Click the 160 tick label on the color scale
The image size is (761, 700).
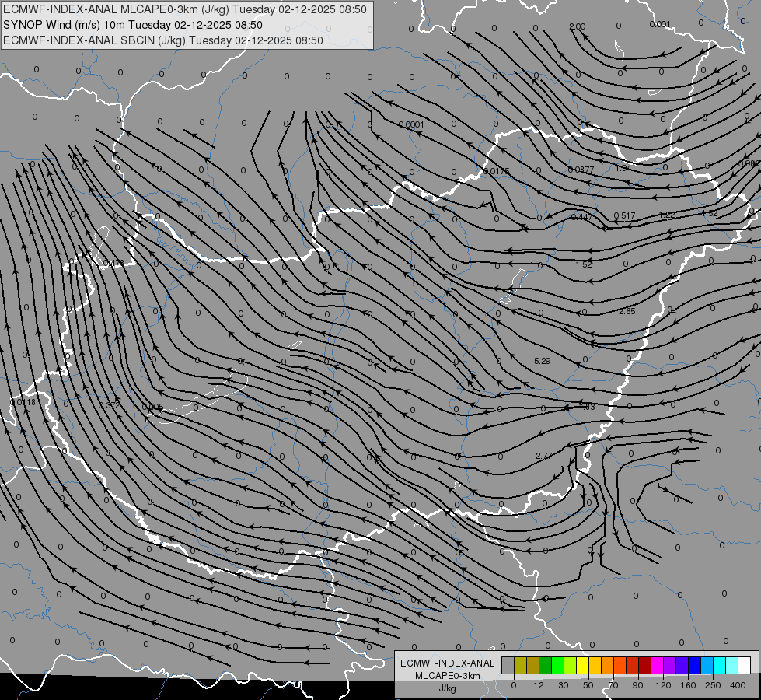click(x=688, y=685)
